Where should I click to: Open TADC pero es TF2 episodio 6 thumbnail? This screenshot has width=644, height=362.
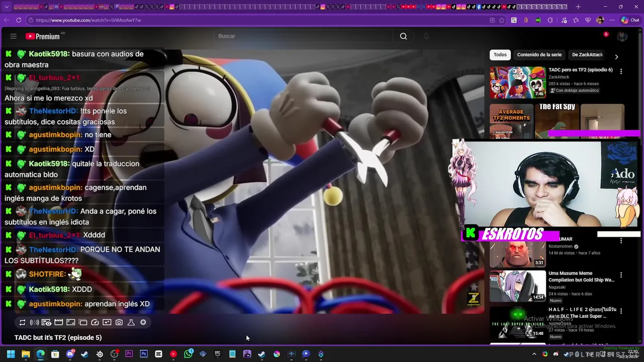[x=518, y=82]
